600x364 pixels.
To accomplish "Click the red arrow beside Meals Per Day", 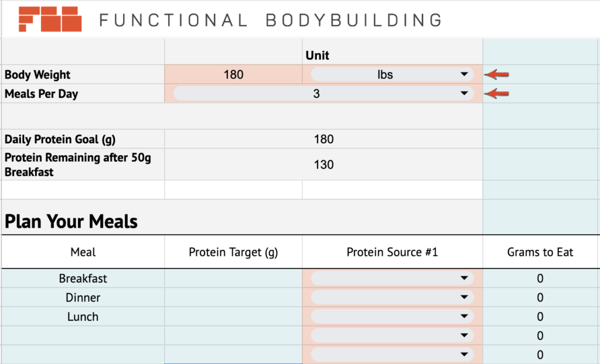I will pos(497,93).
